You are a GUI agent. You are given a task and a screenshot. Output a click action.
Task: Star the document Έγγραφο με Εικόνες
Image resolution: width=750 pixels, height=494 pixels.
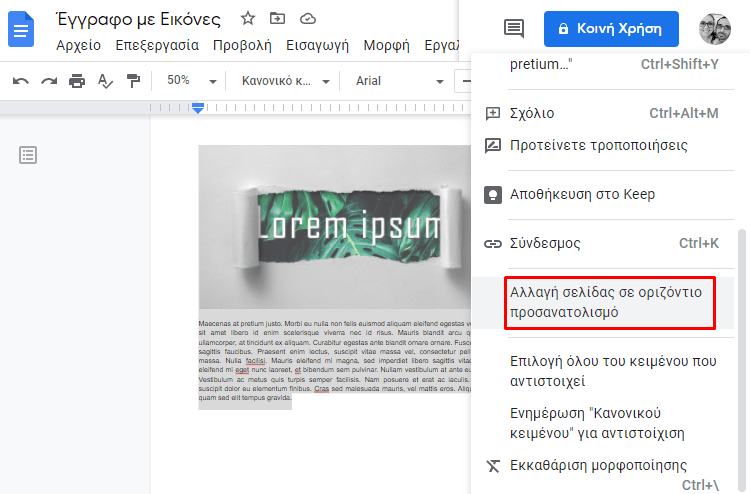pyautogui.click(x=248, y=19)
